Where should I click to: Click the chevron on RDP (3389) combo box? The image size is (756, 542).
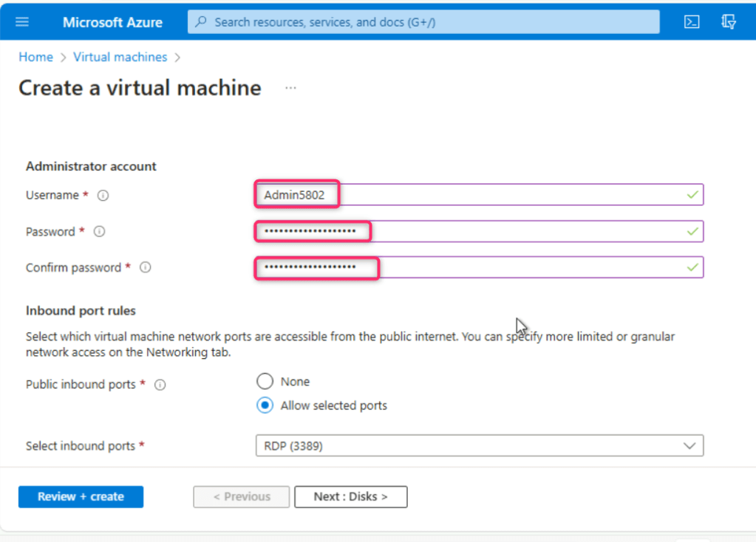point(689,446)
